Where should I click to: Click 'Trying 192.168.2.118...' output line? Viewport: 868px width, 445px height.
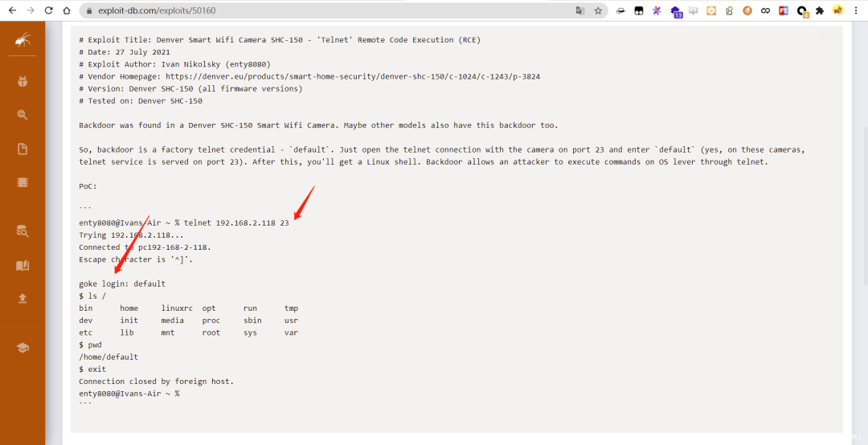click(131, 235)
